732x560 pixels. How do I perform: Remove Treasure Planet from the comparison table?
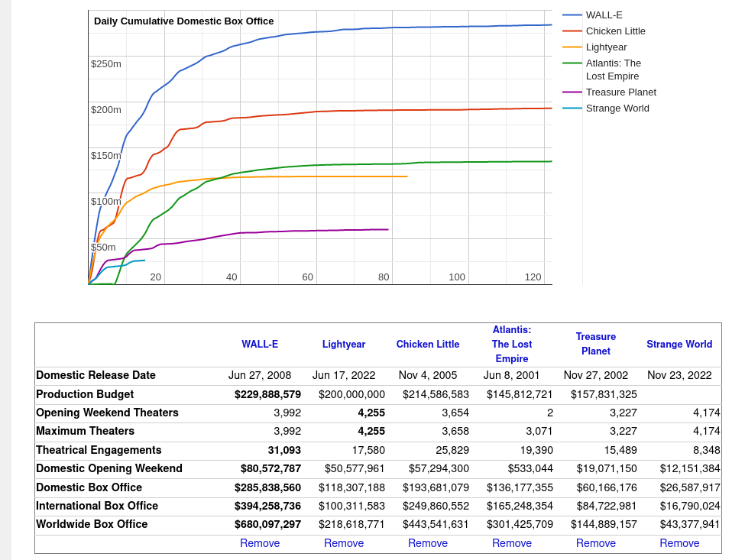click(x=596, y=543)
